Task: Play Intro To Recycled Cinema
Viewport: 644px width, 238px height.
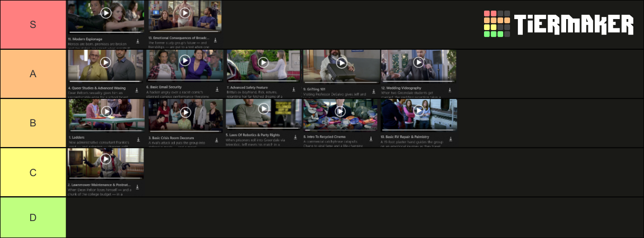Action: pyautogui.click(x=340, y=111)
